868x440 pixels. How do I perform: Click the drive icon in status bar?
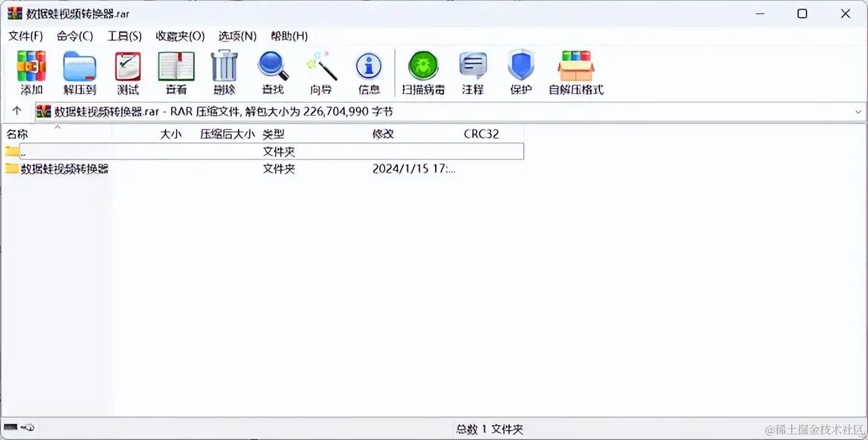coord(11,427)
